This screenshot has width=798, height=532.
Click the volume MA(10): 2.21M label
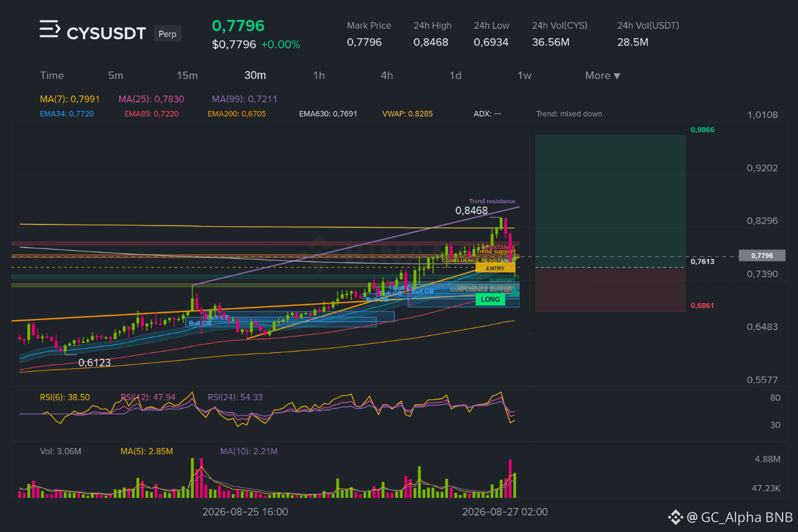click(x=249, y=451)
